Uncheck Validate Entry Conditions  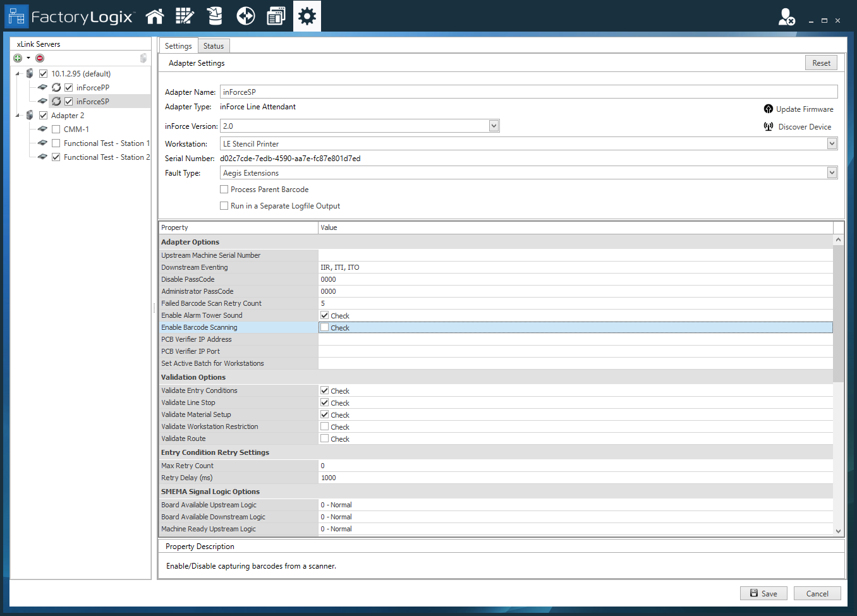[325, 390]
